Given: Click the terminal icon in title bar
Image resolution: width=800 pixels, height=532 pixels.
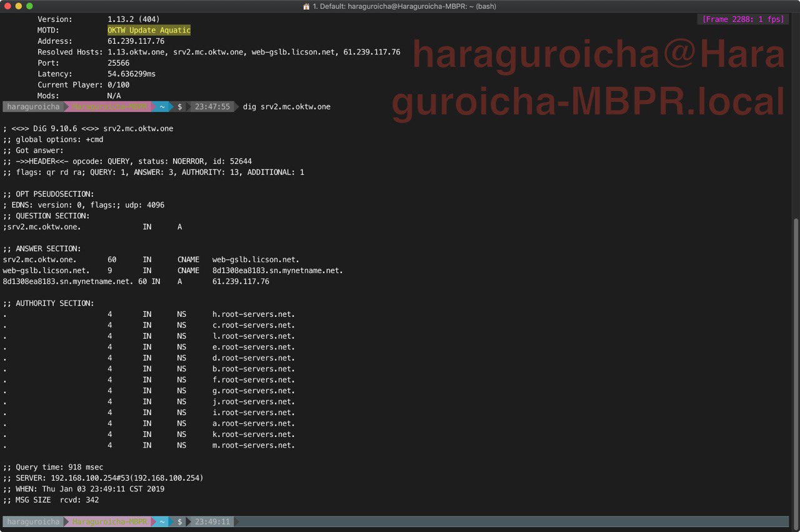Looking at the screenshot, I should 306,6.
